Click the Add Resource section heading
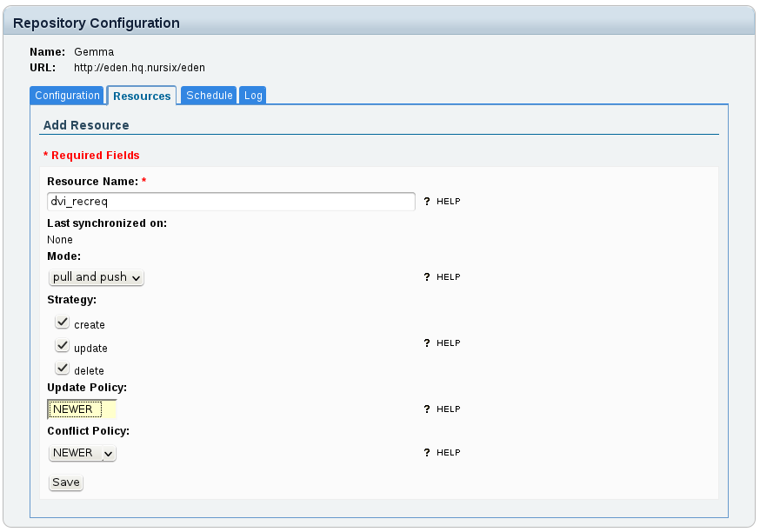The image size is (760, 532). 86,125
